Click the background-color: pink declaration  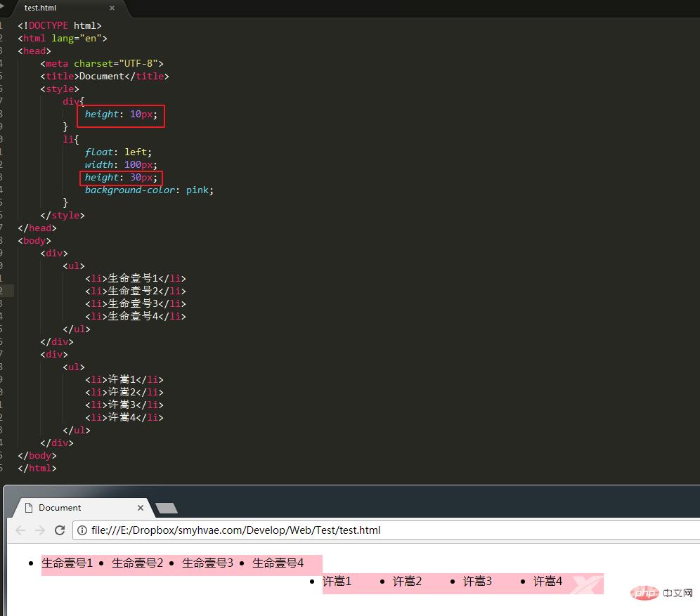point(149,190)
